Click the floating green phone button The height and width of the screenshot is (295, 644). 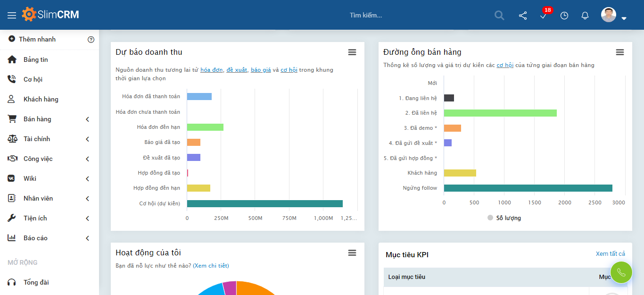[x=621, y=272]
